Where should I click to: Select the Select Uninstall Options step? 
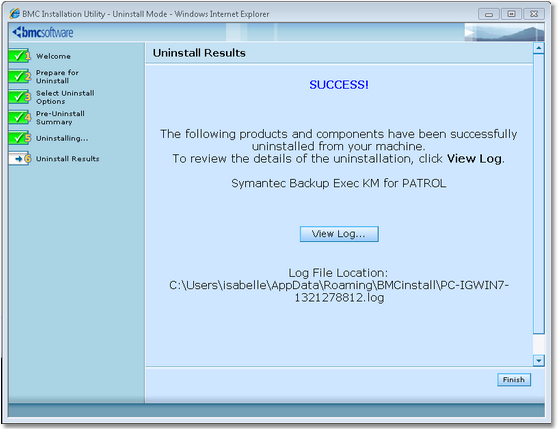click(x=65, y=97)
